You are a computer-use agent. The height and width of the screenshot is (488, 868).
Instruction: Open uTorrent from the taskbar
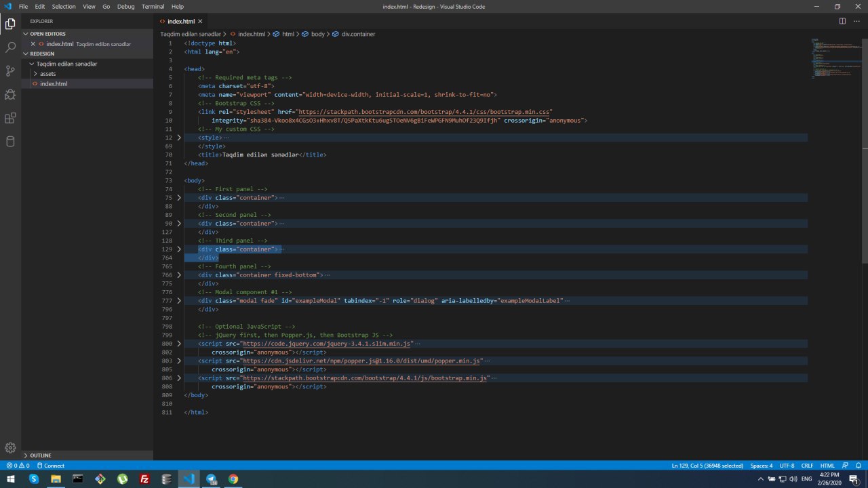tap(123, 479)
